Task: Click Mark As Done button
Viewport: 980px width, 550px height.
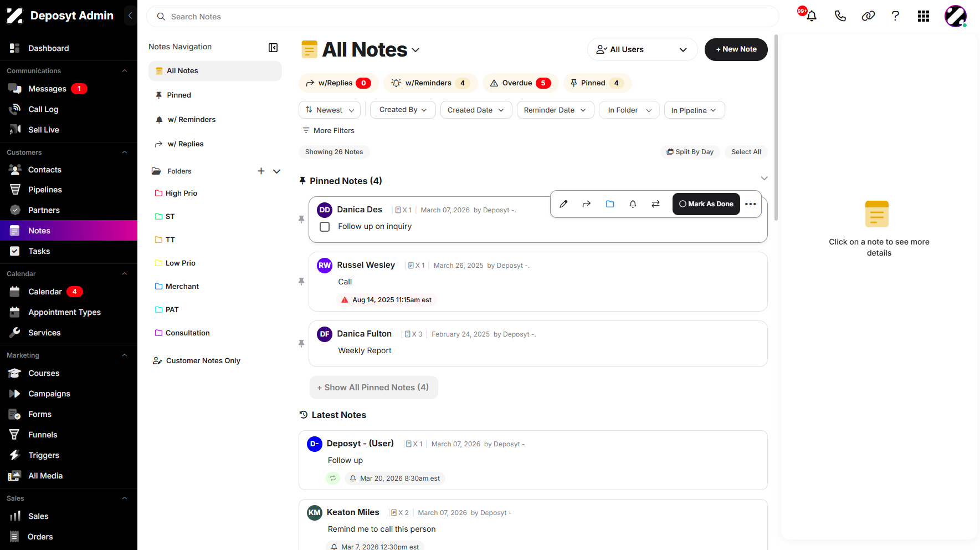Action: [x=706, y=204]
